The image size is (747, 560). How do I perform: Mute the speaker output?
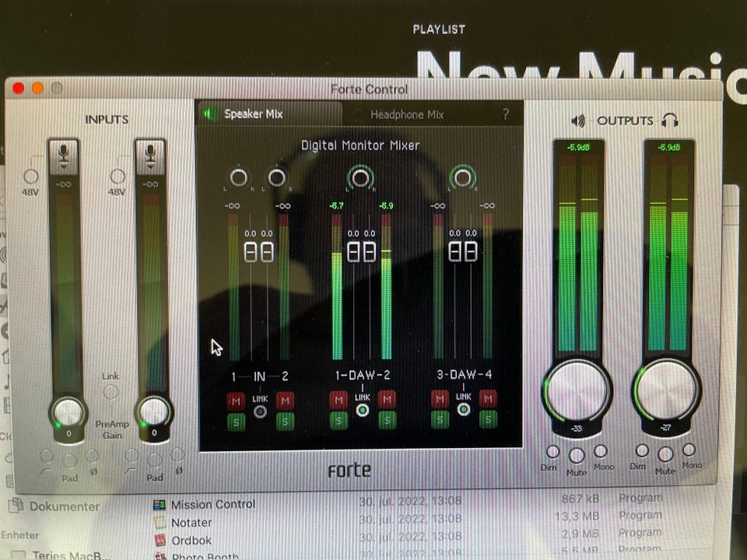point(577,456)
